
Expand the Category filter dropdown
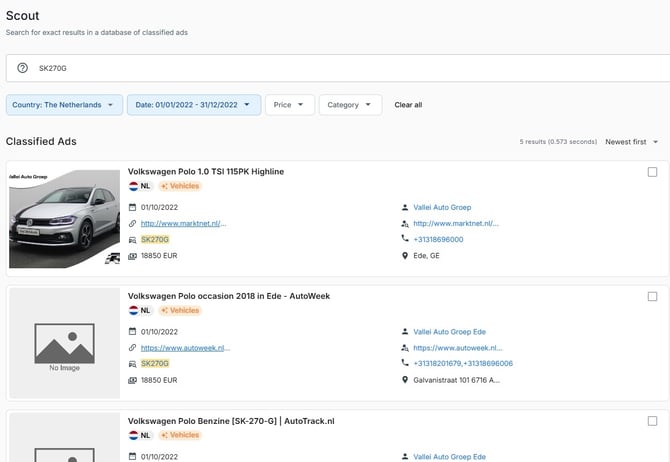pyautogui.click(x=350, y=105)
